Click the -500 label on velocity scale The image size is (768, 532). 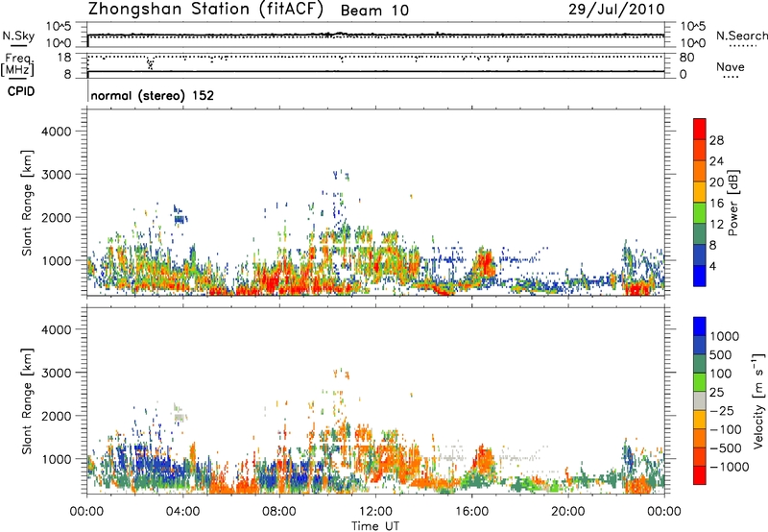click(x=726, y=448)
